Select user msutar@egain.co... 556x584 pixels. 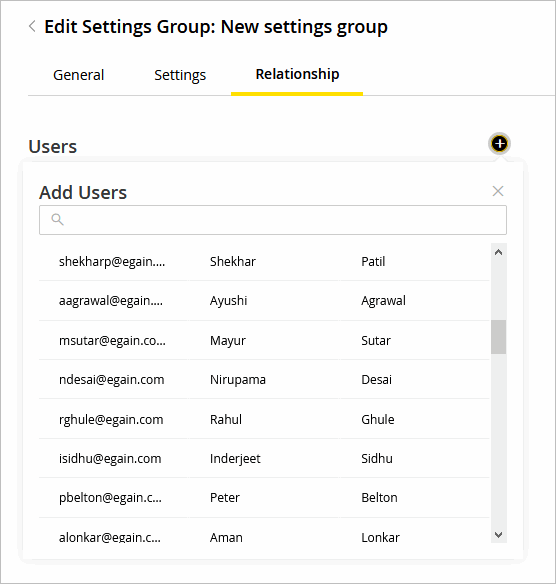coord(112,340)
